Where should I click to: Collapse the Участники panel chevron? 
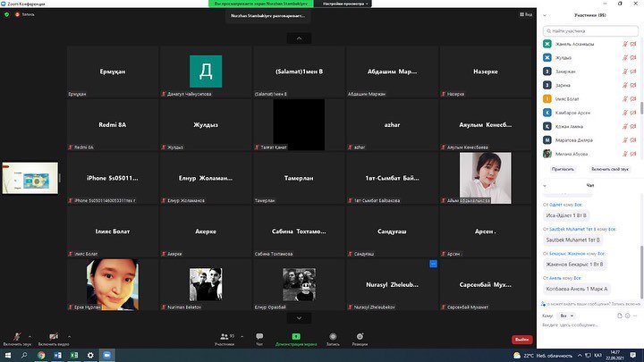pos(545,15)
